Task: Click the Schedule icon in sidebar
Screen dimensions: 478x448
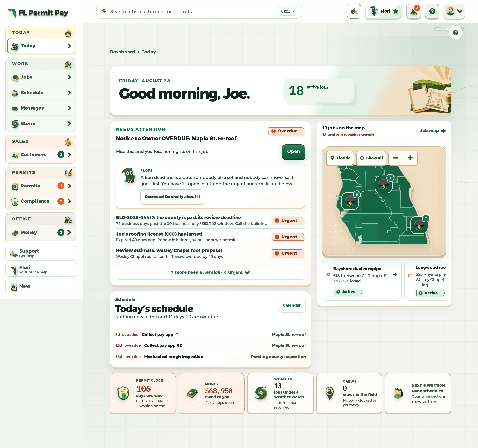Action: point(15,93)
